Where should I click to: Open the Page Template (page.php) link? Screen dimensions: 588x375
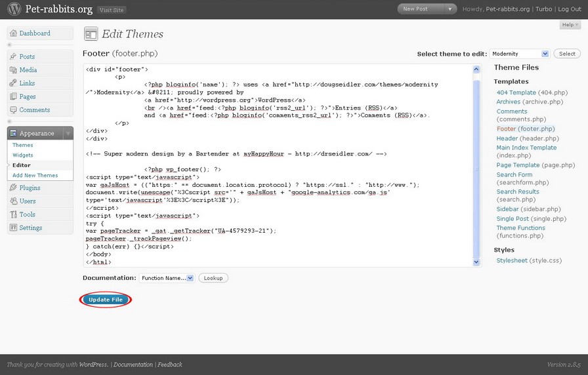pyautogui.click(x=518, y=165)
